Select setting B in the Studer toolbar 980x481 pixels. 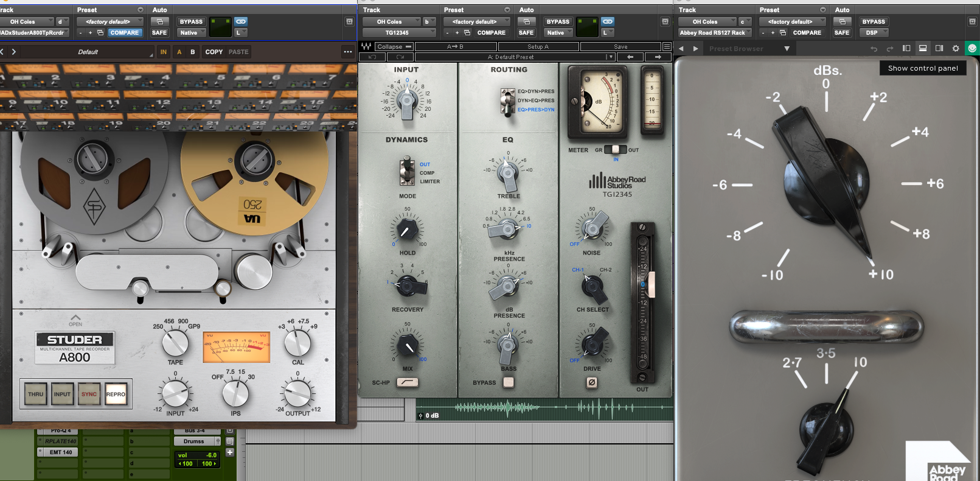coord(193,52)
